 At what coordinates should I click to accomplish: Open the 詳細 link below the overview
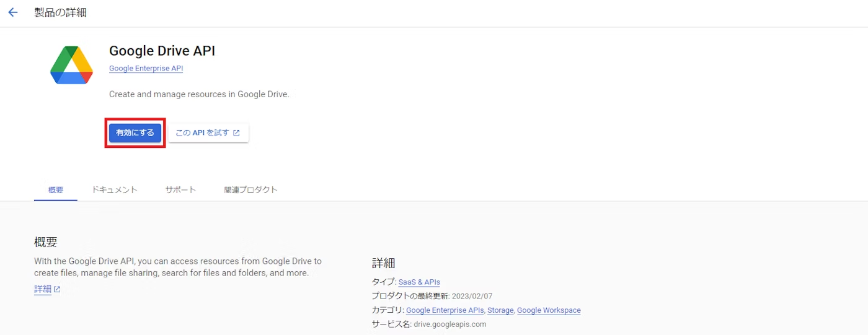click(43, 289)
